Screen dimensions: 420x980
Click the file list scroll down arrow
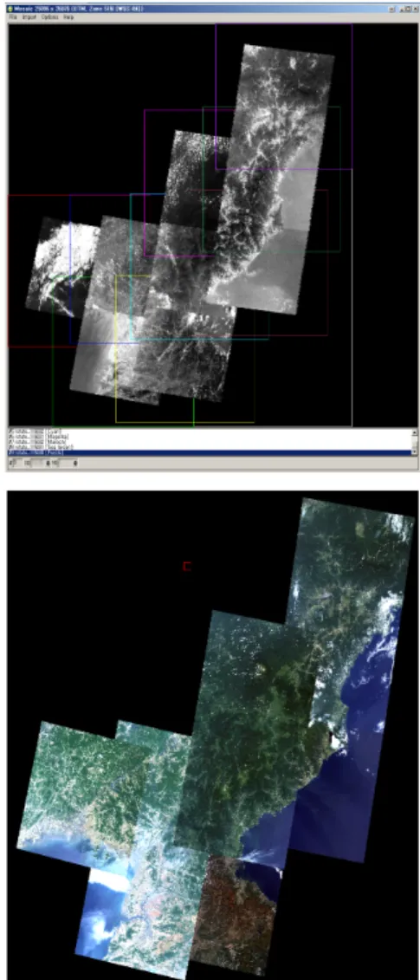414,452
